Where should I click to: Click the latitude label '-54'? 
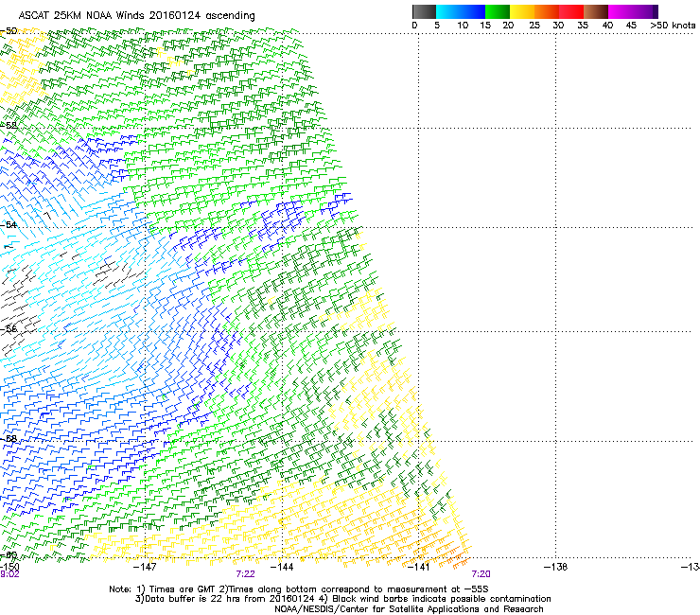(9, 224)
